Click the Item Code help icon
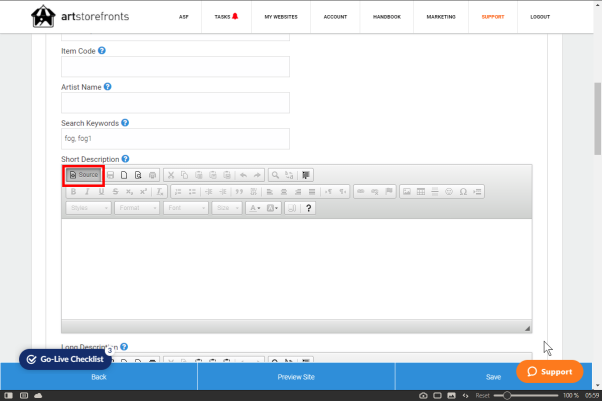Image resolution: width=602 pixels, height=401 pixels. [x=102, y=51]
